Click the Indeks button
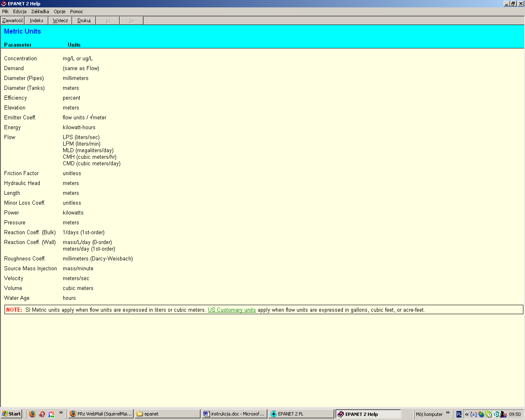Image resolution: width=525 pixels, height=420 pixels. pyautogui.click(x=37, y=21)
